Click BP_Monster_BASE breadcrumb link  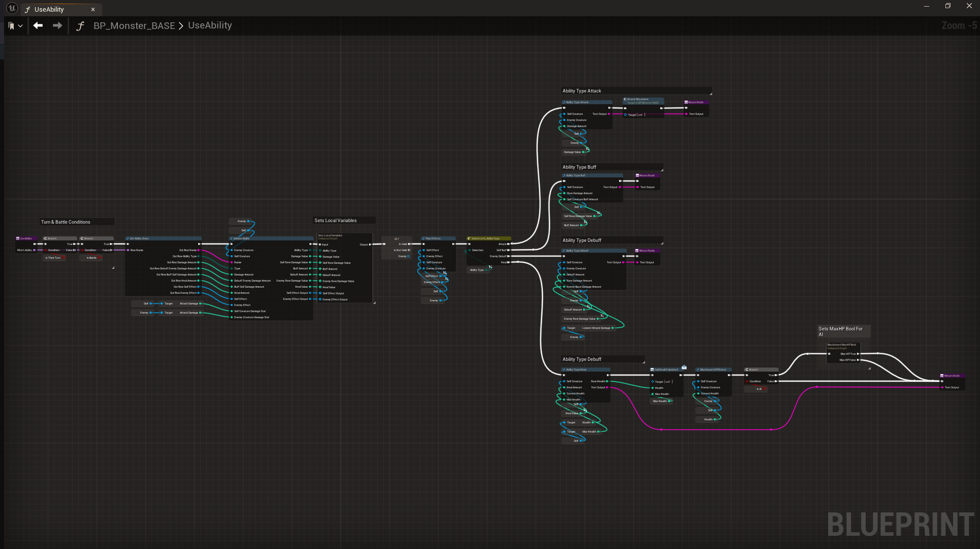coord(134,25)
